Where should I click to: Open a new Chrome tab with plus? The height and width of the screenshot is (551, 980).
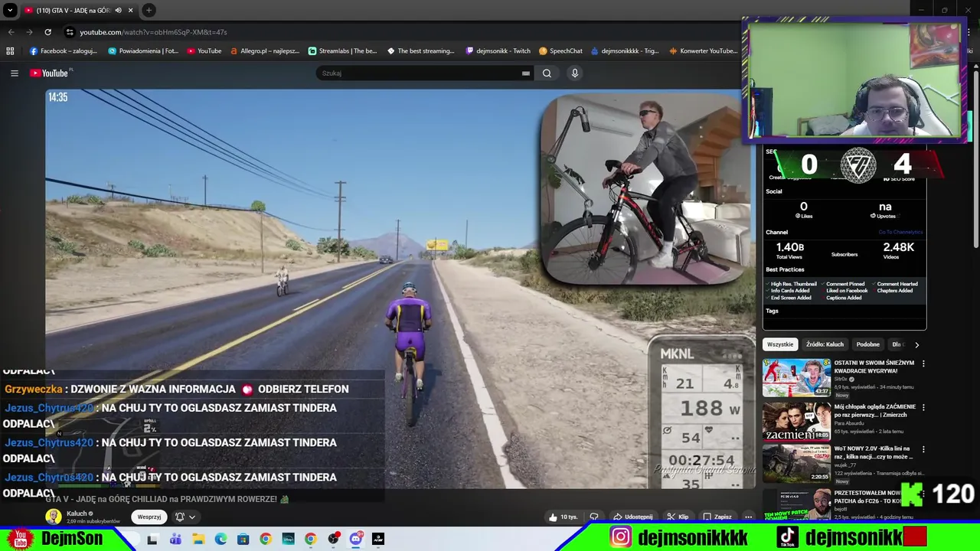149,10
